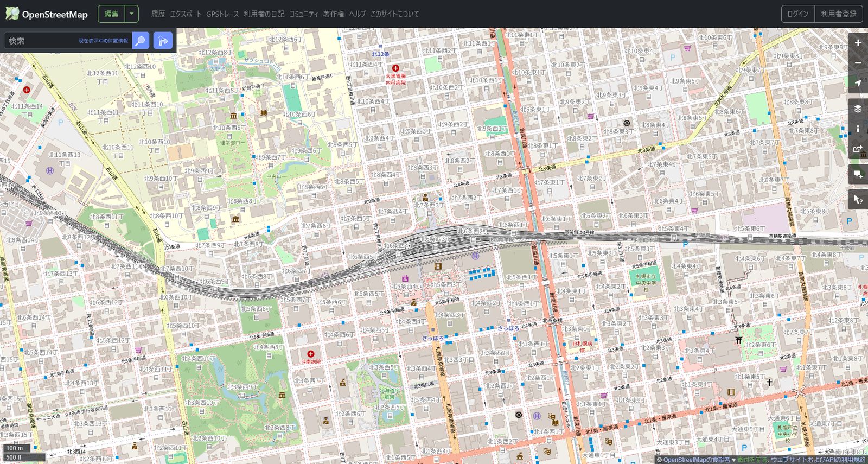
Task: Click the magnifier search button
Action: click(141, 41)
